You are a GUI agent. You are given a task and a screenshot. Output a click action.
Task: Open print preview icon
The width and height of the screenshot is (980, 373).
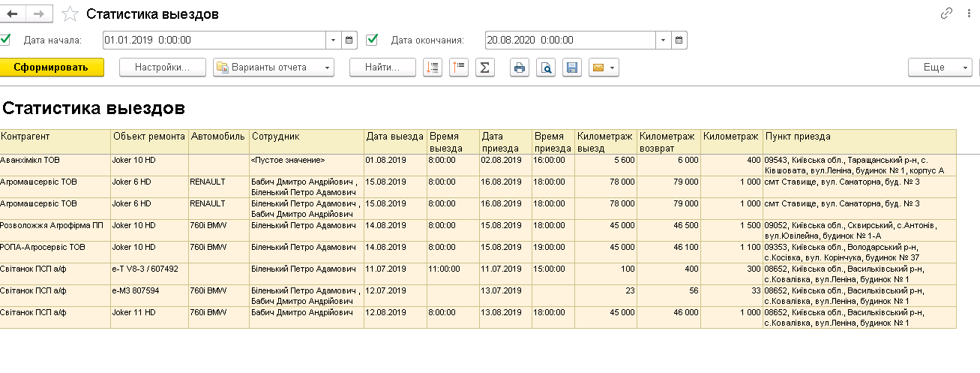(546, 68)
